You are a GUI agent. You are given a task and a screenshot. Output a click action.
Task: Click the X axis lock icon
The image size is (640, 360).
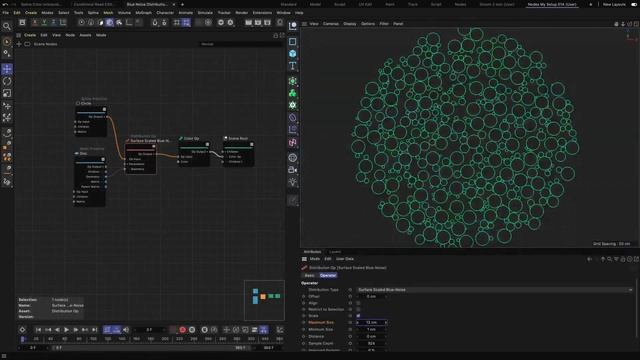click(x=35, y=23)
